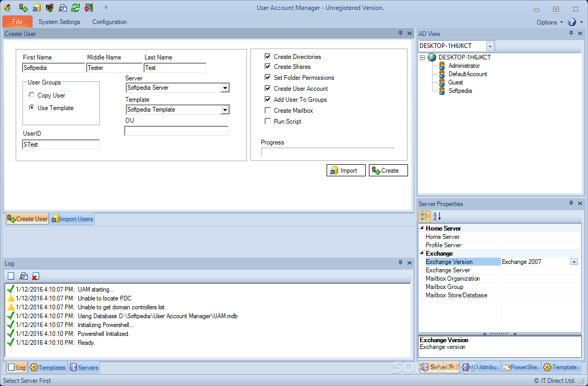Select the DefaultAccount user in AD tree
The image size is (588, 386).
[467, 74]
